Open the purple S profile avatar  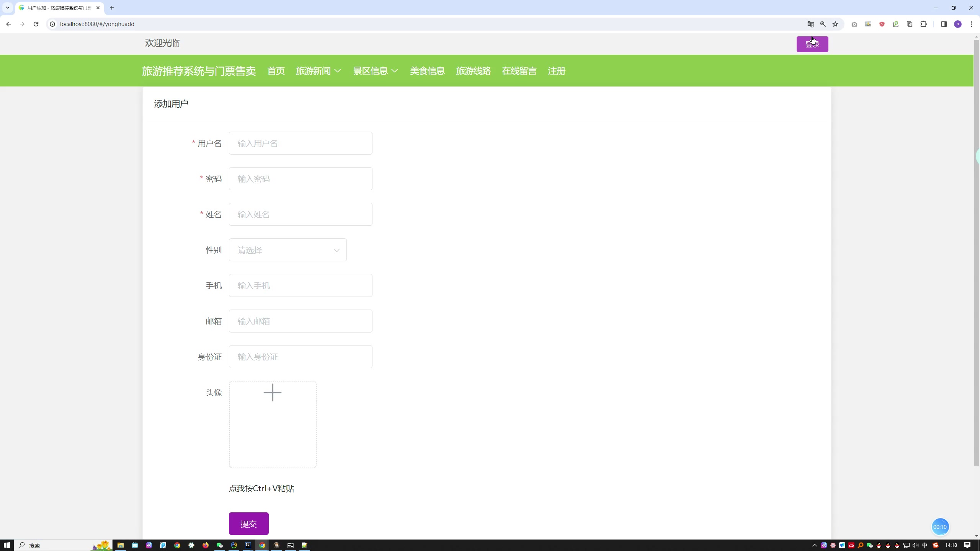pos(958,24)
